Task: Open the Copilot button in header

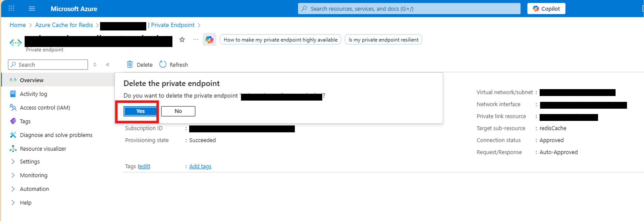Action: (546, 9)
